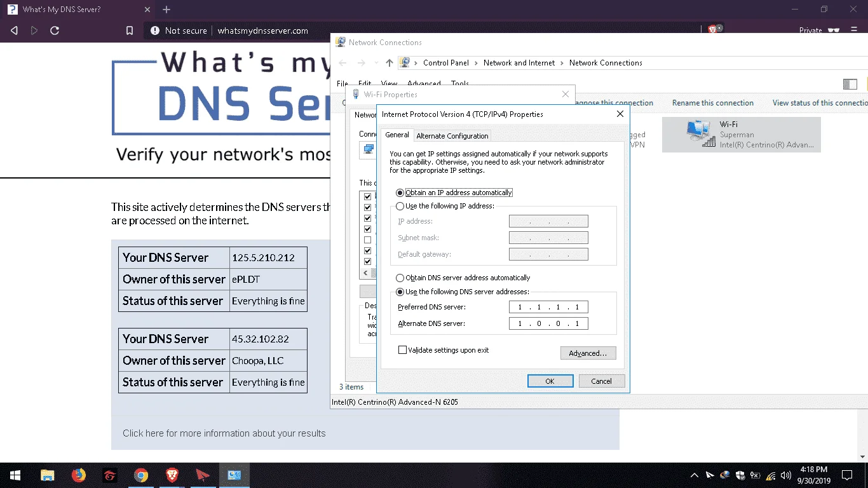Click the DNS server IP 125.5.210.212

click(263, 257)
